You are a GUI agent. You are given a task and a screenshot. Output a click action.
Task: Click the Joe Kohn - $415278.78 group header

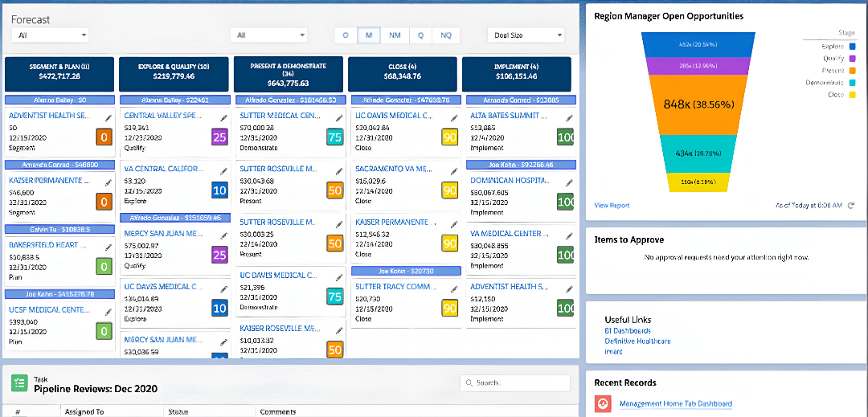coord(59,294)
